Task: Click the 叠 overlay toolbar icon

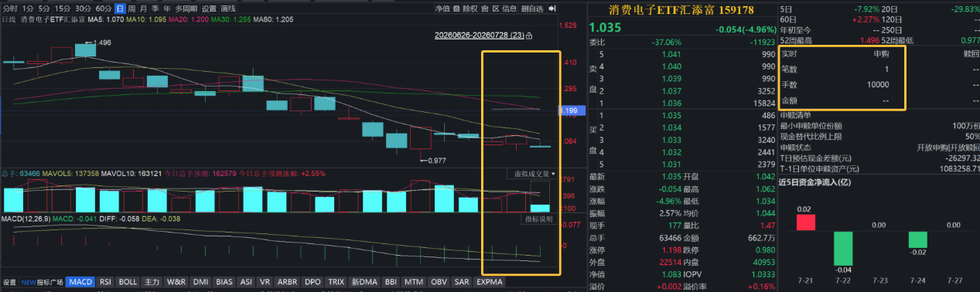Action: (457, 8)
